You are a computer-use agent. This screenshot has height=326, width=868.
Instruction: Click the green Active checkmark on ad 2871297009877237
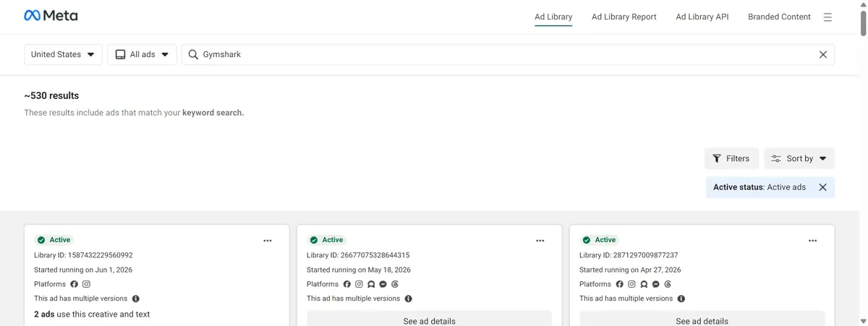pyautogui.click(x=587, y=240)
